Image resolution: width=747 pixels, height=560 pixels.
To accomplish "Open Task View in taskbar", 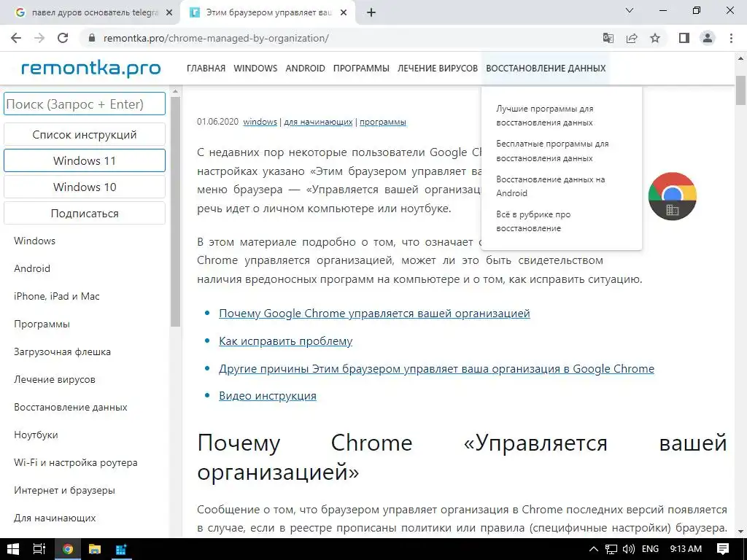I will (39, 549).
